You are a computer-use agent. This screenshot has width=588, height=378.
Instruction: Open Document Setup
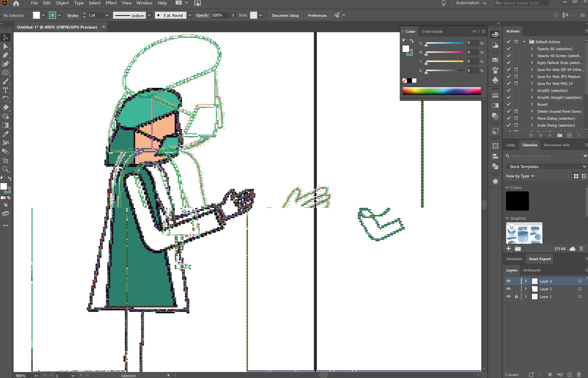pos(285,15)
